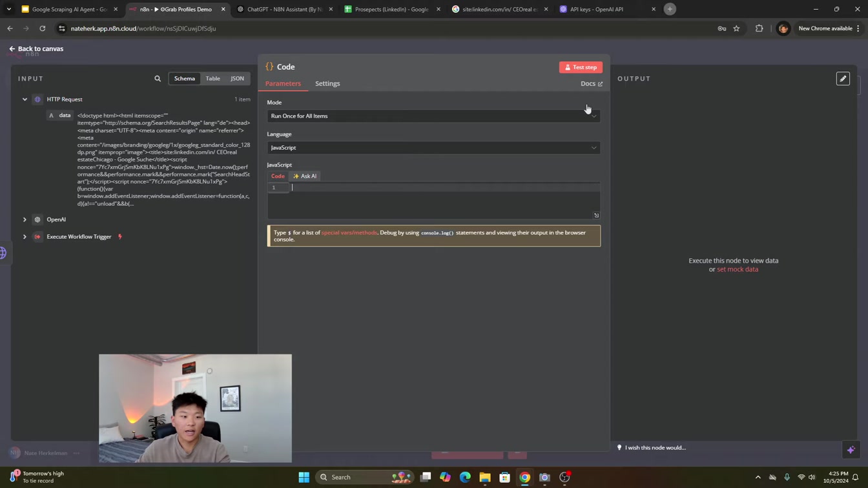Open volume control in system tray
The image size is (868, 488).
pos(812,478)
